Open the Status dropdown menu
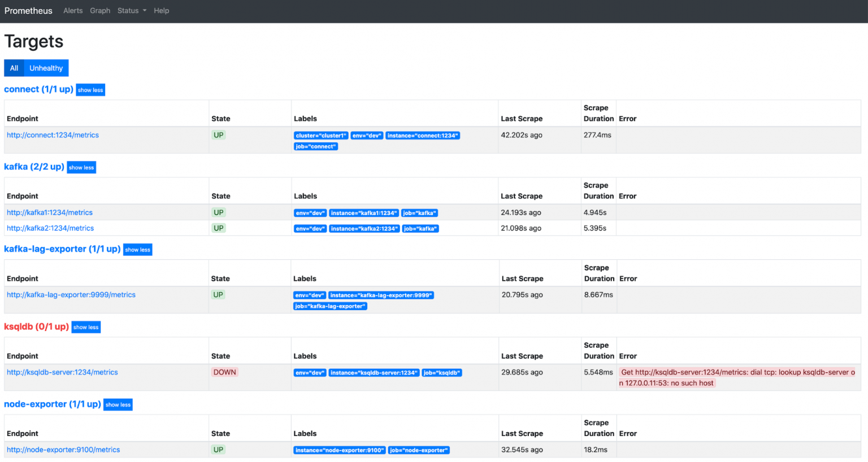This screenshot has width=868, height=462. click(x=131, y=11)
